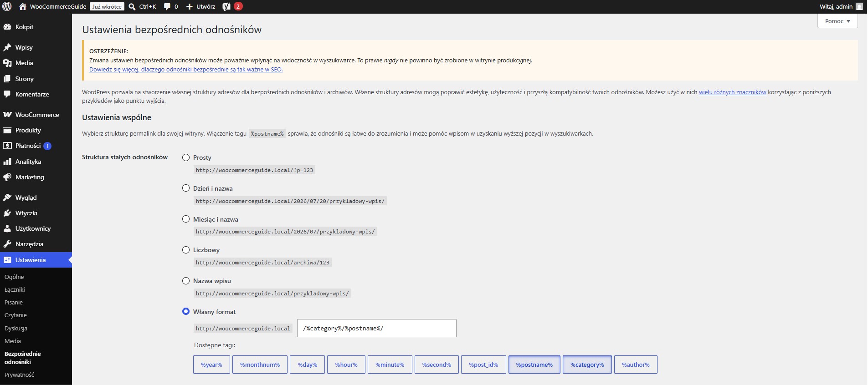Image resolution: width=868 pixels, height=385 pixels.
Task: Click the Kokpit dashboard icon
Action: tap(7, 27)
